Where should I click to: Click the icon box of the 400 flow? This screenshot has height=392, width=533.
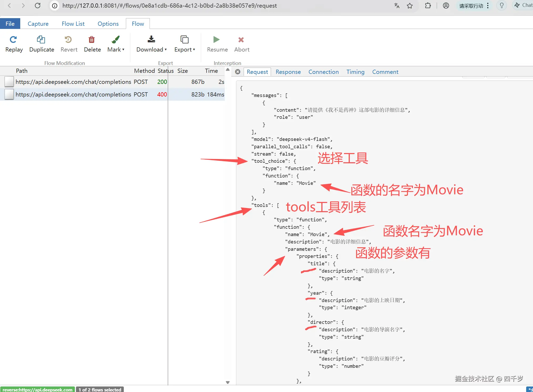point(9,94)
